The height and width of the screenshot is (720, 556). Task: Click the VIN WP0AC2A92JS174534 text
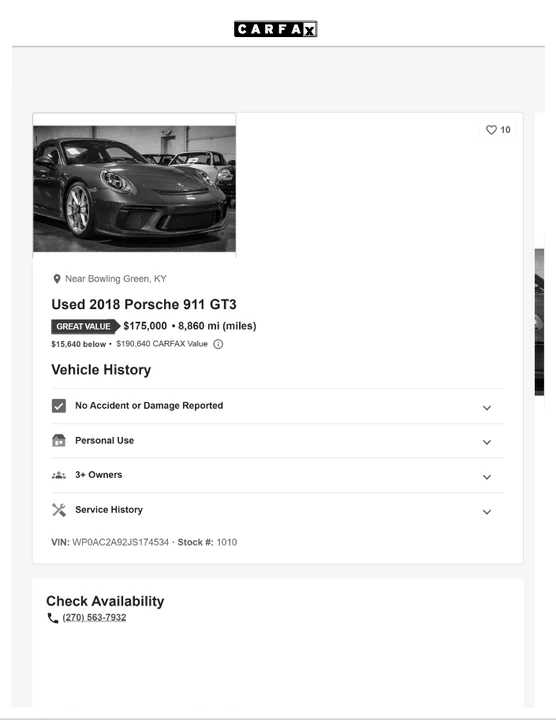pyautogui.click(x=110, y=542)
